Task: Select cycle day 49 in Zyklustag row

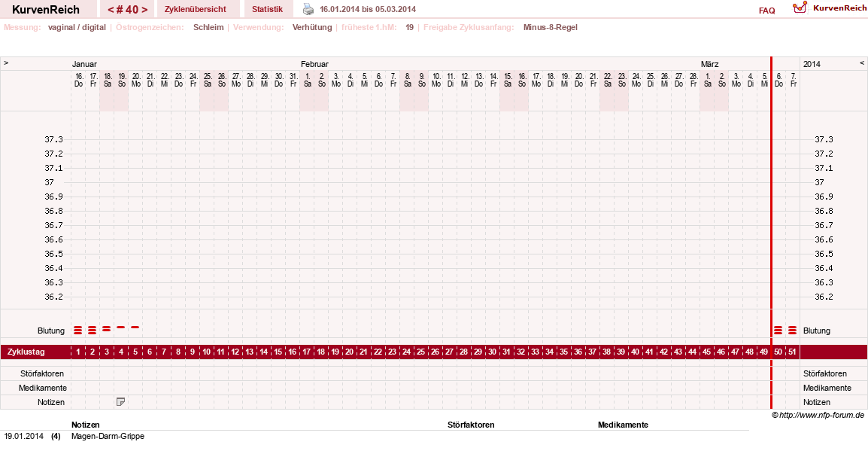Action: point(764,352)
